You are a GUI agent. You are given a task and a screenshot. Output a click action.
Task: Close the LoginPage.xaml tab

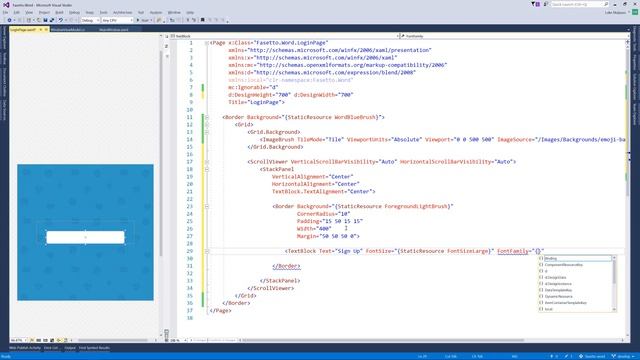(x=46, y=29)
